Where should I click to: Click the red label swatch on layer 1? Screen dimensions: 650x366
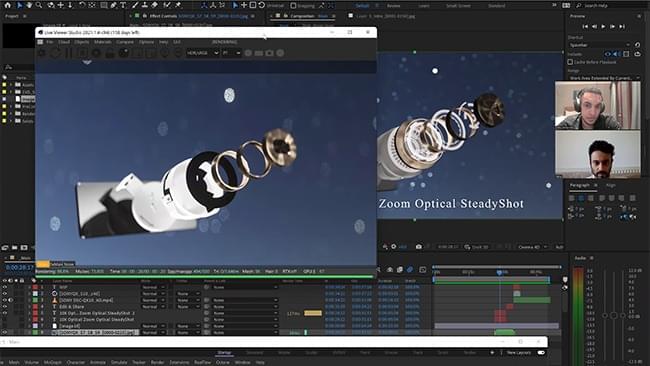(x=35, y=287)
